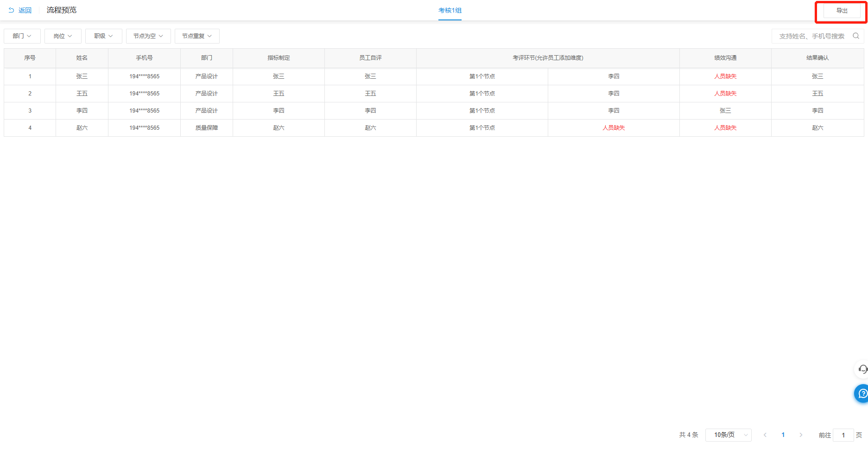Click 指标制定 column header
This screenshot has width=868, height=449.
click(279, 58)
